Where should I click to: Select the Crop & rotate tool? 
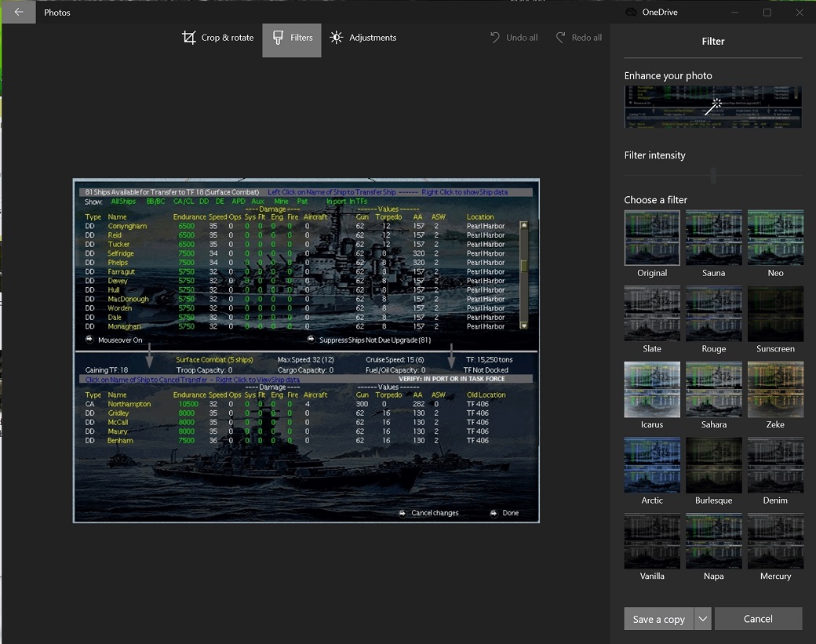point(217,38)
